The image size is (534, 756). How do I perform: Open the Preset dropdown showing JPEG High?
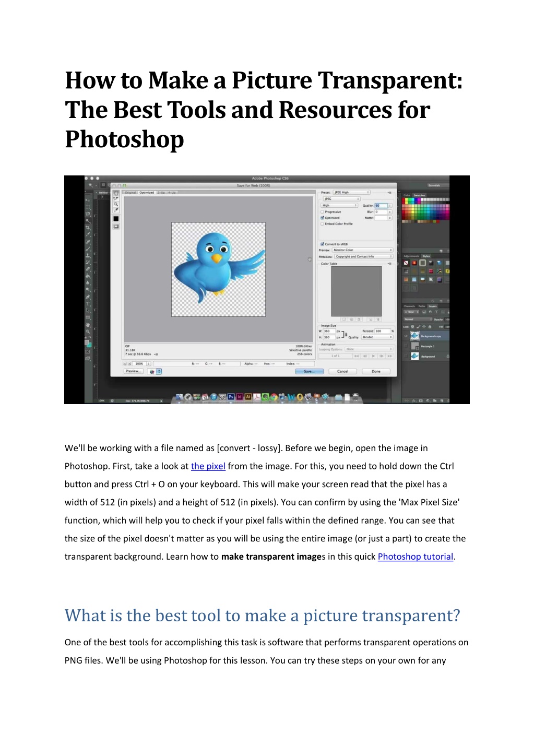pyautogui.click(x=352, y=193)
